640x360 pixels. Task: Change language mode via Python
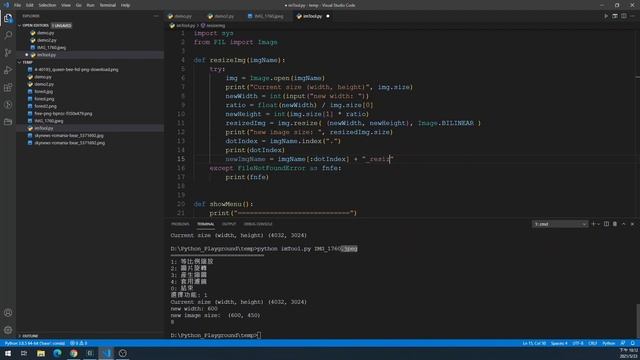(609, 343)
